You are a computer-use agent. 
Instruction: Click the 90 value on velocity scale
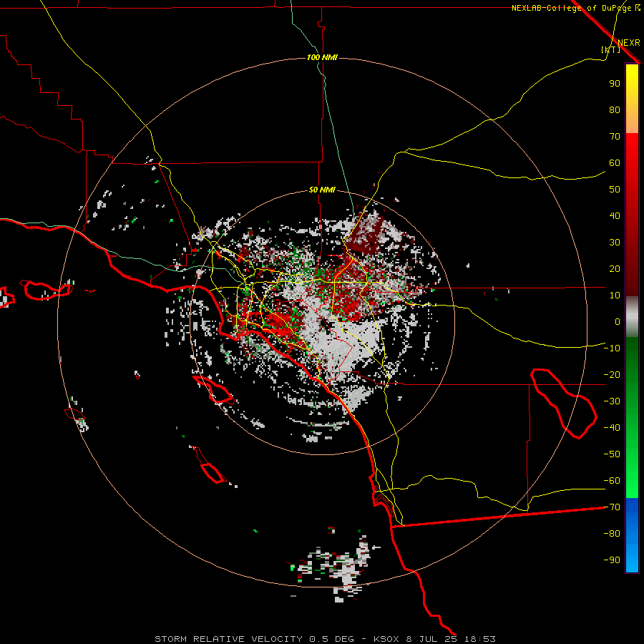click(615, 84)
